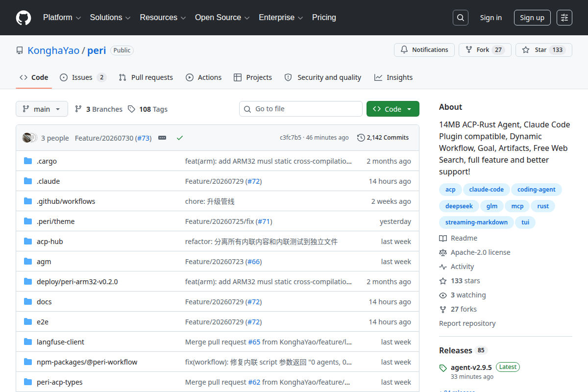Click the langfuse-client folder icon

[x=28, y=342]
